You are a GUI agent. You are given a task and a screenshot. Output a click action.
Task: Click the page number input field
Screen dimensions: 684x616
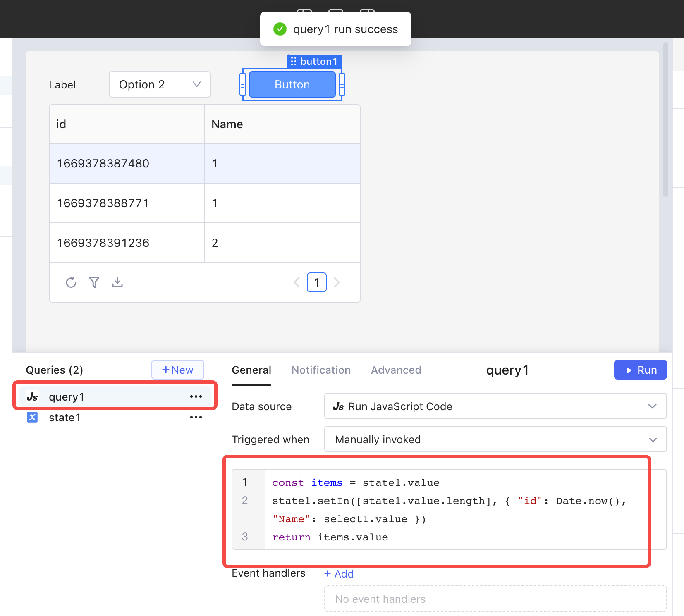point(316,282)
